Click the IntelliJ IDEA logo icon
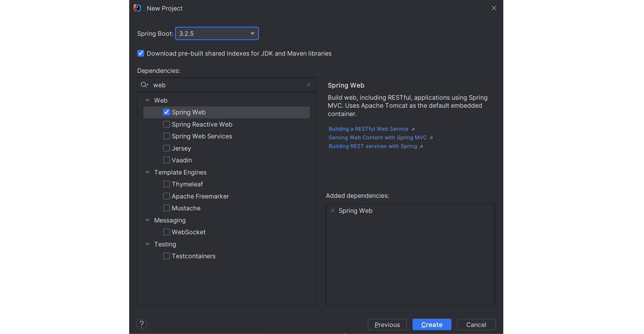Viewport: 644px width, 334px height. (x=137, y=8)
